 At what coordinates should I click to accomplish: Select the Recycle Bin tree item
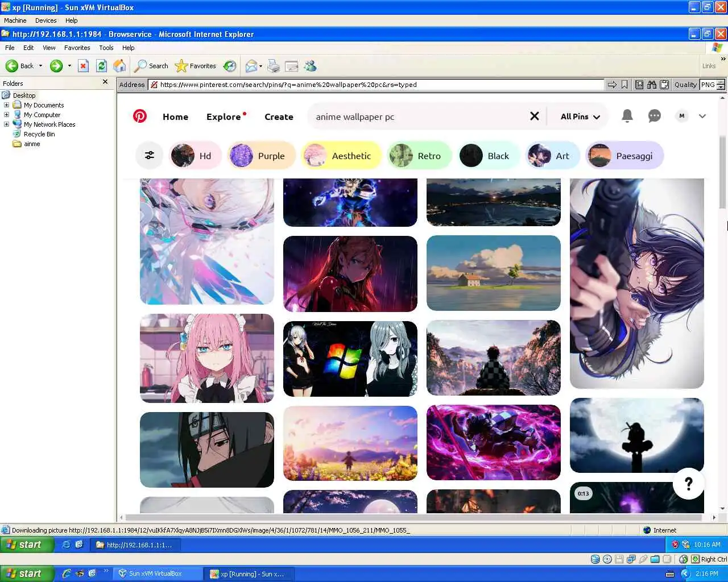point(39,134)
